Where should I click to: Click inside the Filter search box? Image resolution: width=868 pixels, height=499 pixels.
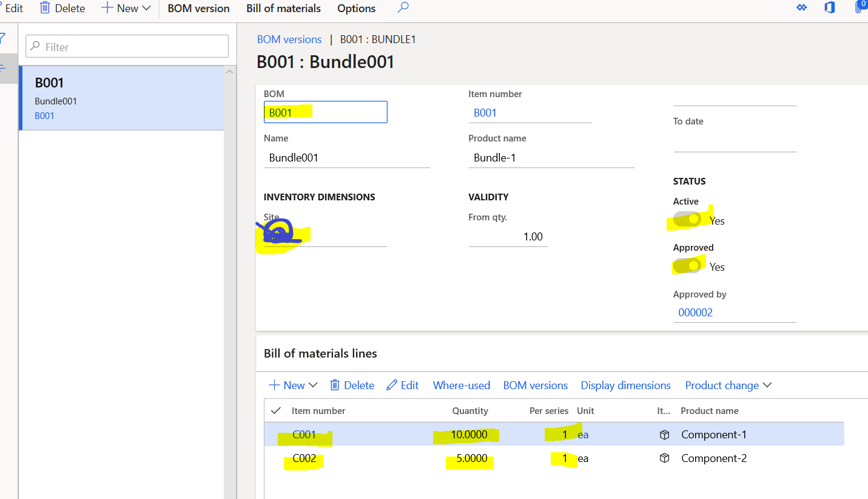127,46
